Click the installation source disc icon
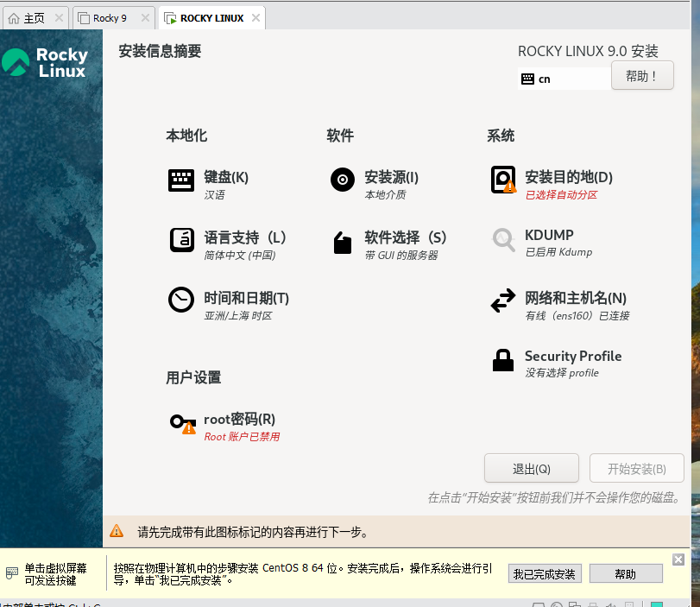Screen dimensions: 700x607 [x=343, y=180]
